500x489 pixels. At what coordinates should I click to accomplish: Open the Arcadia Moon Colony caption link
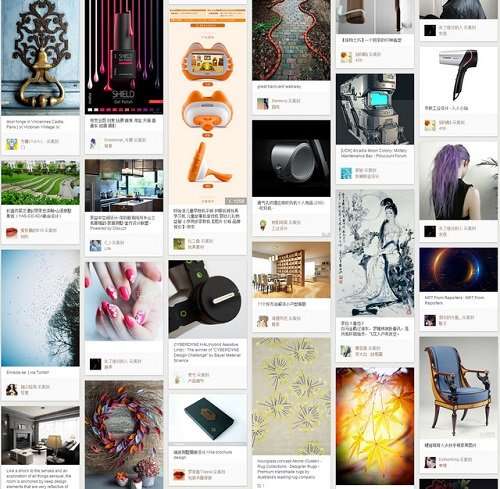click(x=374, y=153)
